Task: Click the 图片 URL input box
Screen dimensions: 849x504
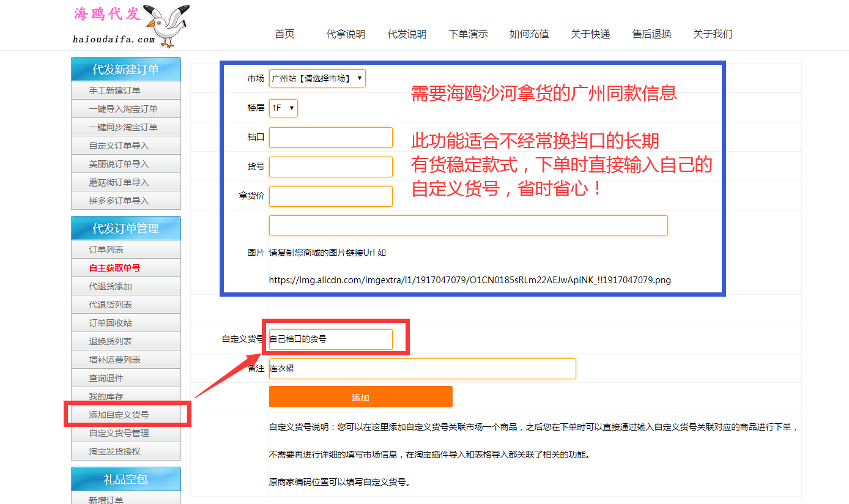Action: tap(468, 226)
